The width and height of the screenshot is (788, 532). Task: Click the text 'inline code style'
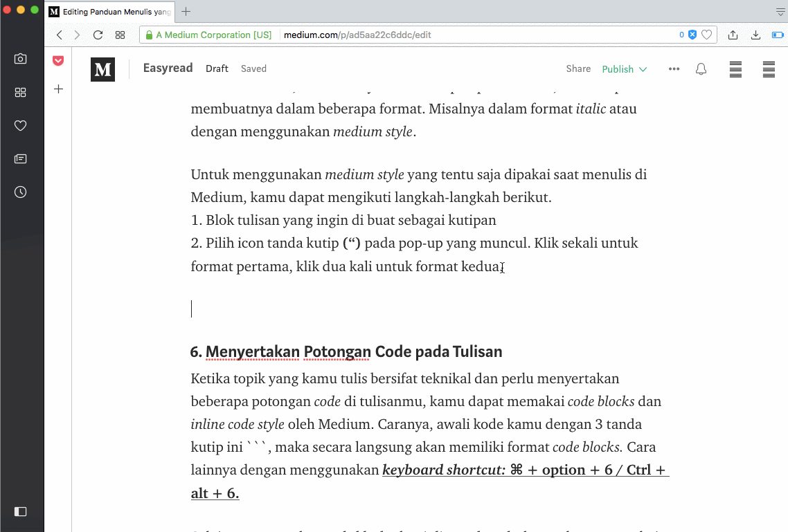click(238, 425)
